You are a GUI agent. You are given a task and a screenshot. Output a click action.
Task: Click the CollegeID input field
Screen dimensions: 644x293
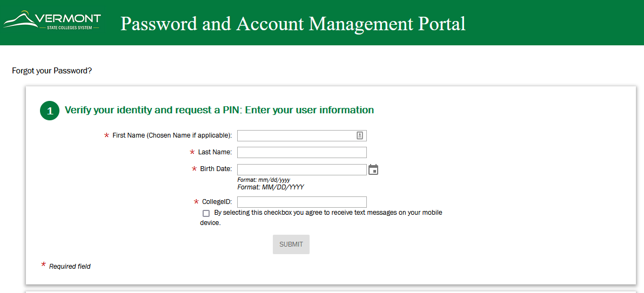[x=301, y=202]
